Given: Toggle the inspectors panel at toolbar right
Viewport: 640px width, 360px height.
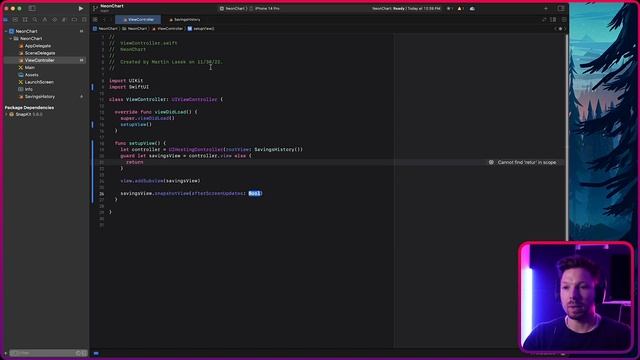Looking at the screenshot, I should pos(561,8).
